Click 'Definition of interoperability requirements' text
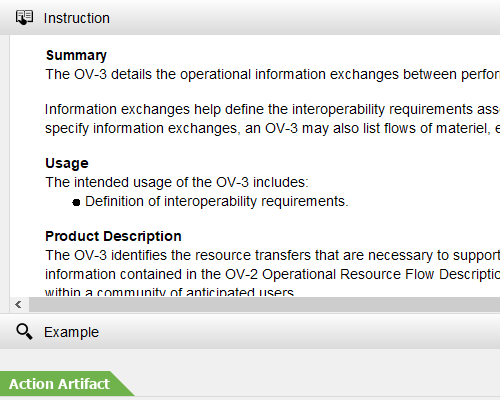Image resolution: width=500 pixels, height=400 pixels. tap(217, 201)
